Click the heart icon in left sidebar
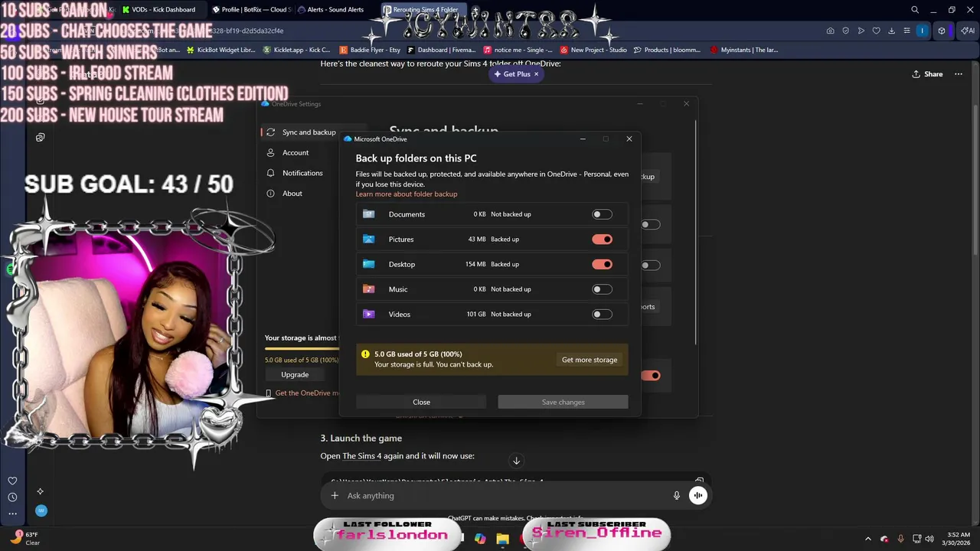980x551 pixels. click(x=12, y=481)
